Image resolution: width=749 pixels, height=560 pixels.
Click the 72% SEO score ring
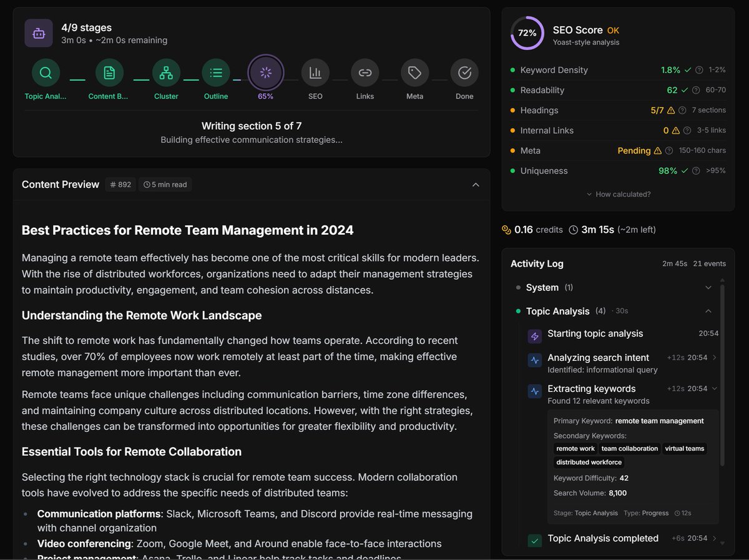[x=527, y=33]
